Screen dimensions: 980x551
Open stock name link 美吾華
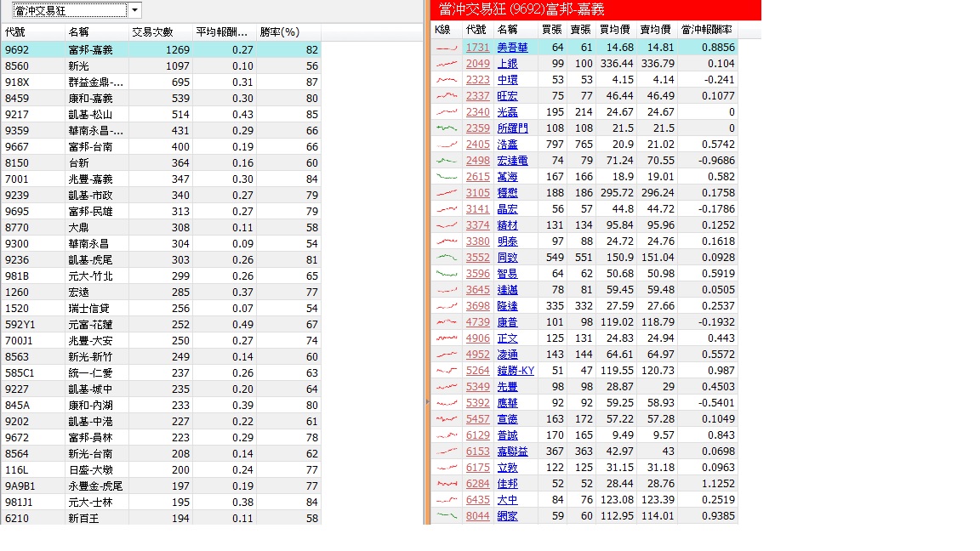[x=512, y=48]
